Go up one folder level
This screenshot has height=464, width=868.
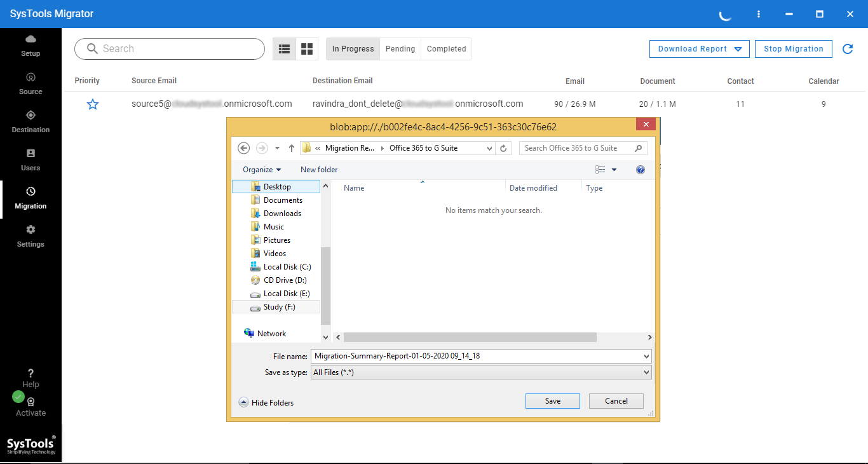[292, 148]
